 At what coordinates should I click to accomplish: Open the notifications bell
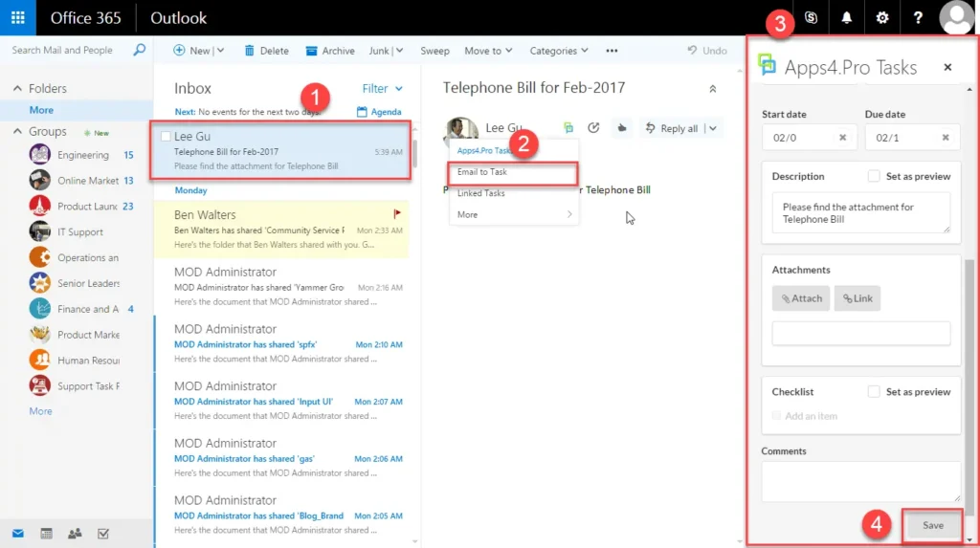[847, 18]
